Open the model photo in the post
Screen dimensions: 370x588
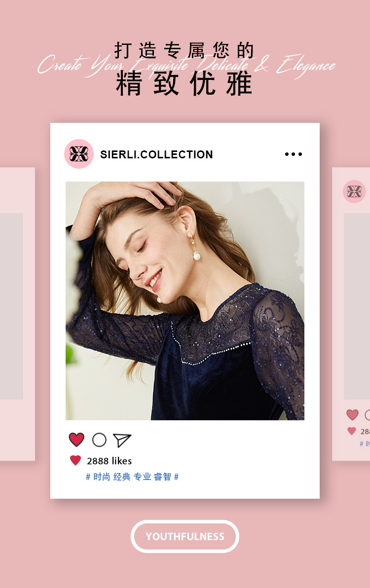point(185,301)
